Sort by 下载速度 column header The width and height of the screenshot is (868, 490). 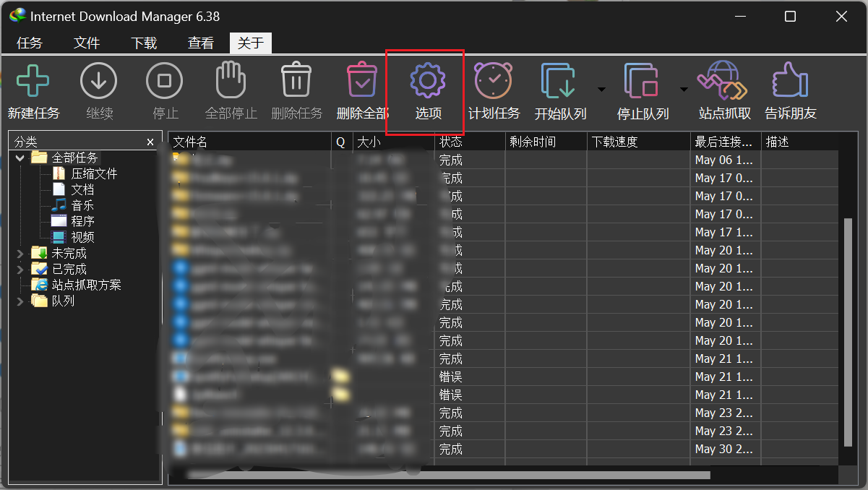(x=638, y=142)
